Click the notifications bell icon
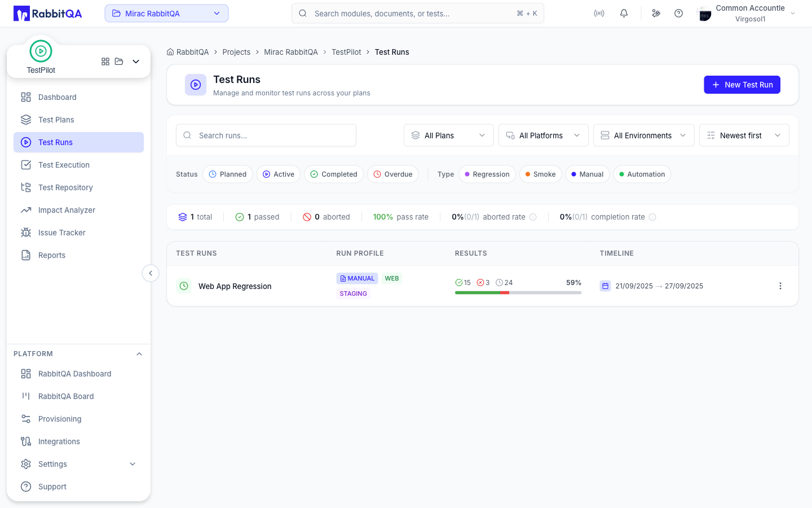The width and height of the screenshot is (812, 508). pos(624,14)
